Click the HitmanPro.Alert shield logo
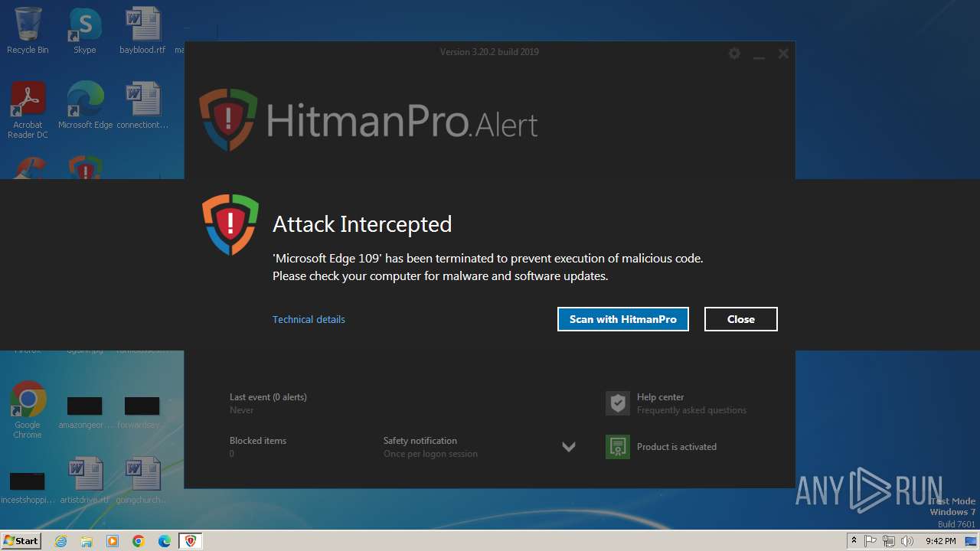 point(228,120)
